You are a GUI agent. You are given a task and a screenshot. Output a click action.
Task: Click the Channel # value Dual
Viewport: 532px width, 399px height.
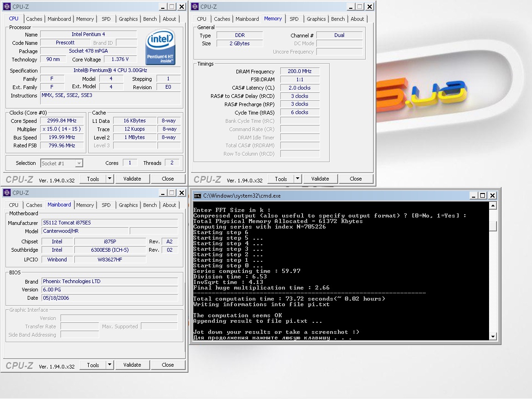click(339, 35)
